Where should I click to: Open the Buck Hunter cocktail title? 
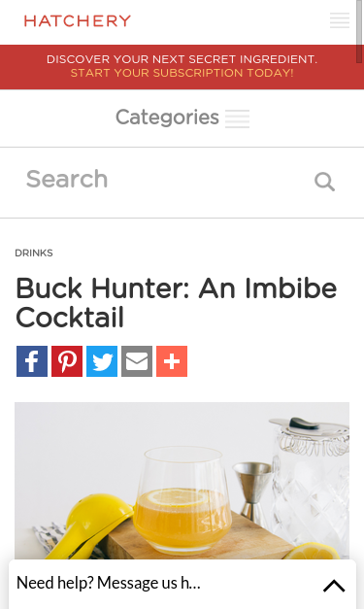tap(177, 303)
